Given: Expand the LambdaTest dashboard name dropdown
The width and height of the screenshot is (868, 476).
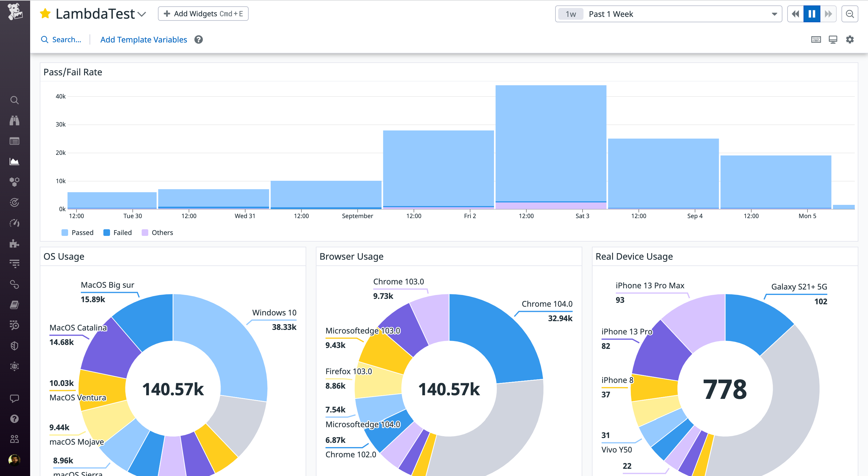Looking at the screenshot, I should [142, 14].
